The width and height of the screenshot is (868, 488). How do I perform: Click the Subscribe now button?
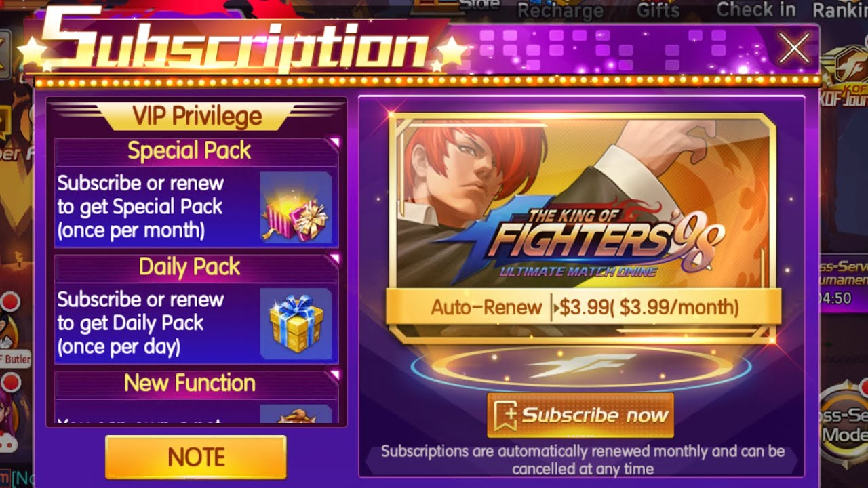tap(580, 415)
